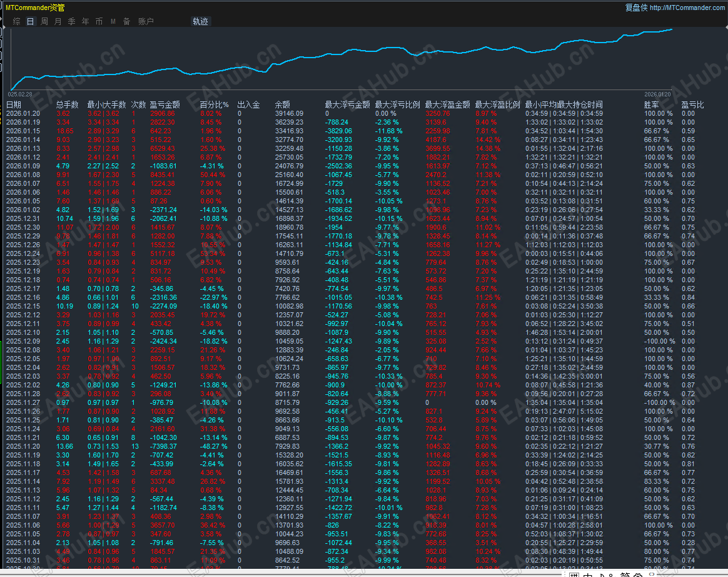728x577 pixels.
Task: Switch to the 周 weekly tab
Action: (44, 21)
